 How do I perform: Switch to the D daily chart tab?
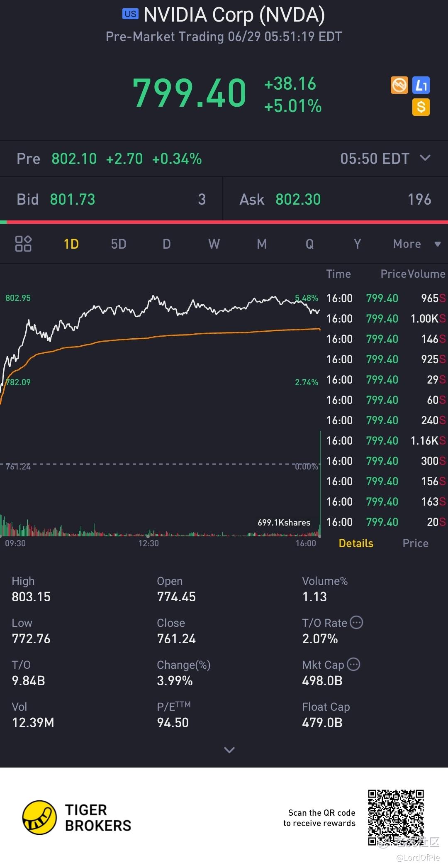[x=166, y=244]
